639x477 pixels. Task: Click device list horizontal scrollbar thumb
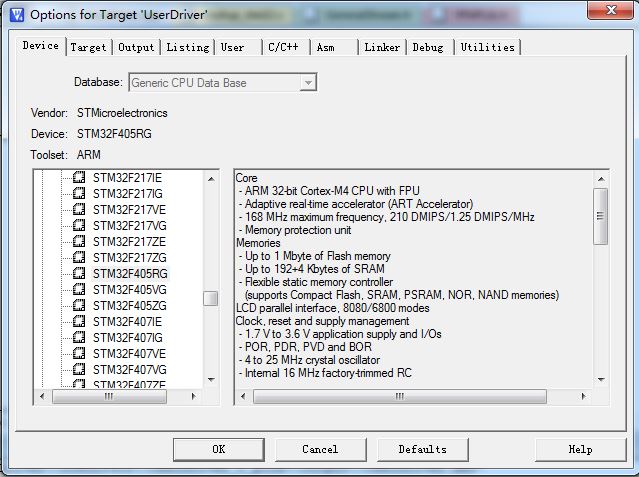(x=109, y=396)
